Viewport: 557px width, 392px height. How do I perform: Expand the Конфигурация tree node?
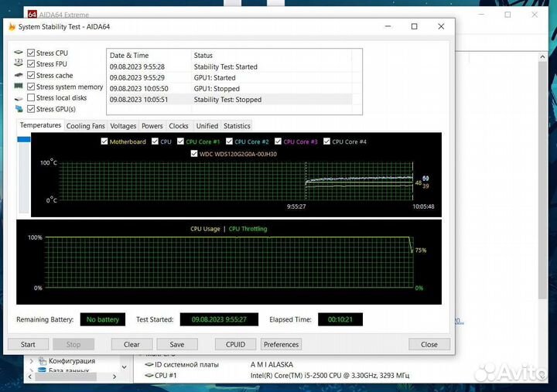(x=32, y=361)
